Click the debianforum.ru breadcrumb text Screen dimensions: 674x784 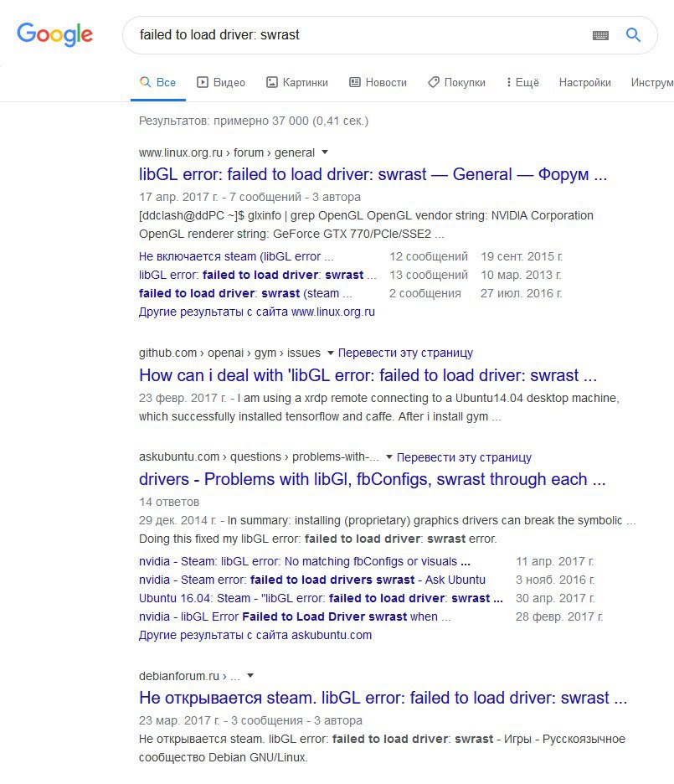tap(189, 676)
